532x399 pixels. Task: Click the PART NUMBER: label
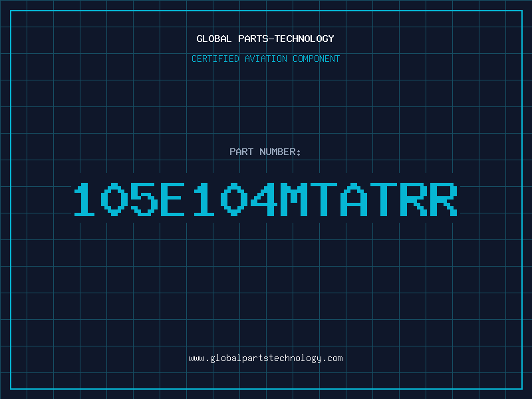265,152
